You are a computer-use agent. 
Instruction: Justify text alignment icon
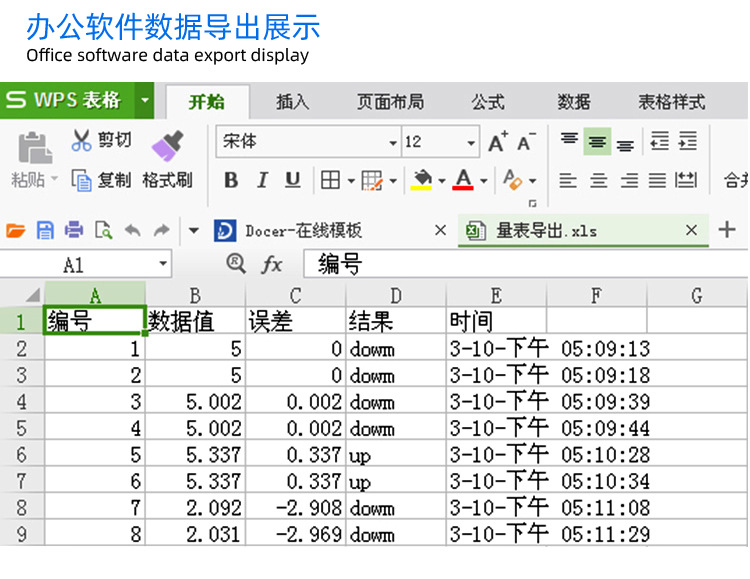[x=657, y=180]
